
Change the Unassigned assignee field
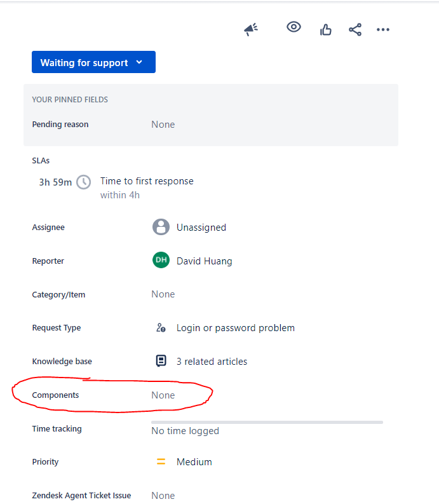coord(201,228)
